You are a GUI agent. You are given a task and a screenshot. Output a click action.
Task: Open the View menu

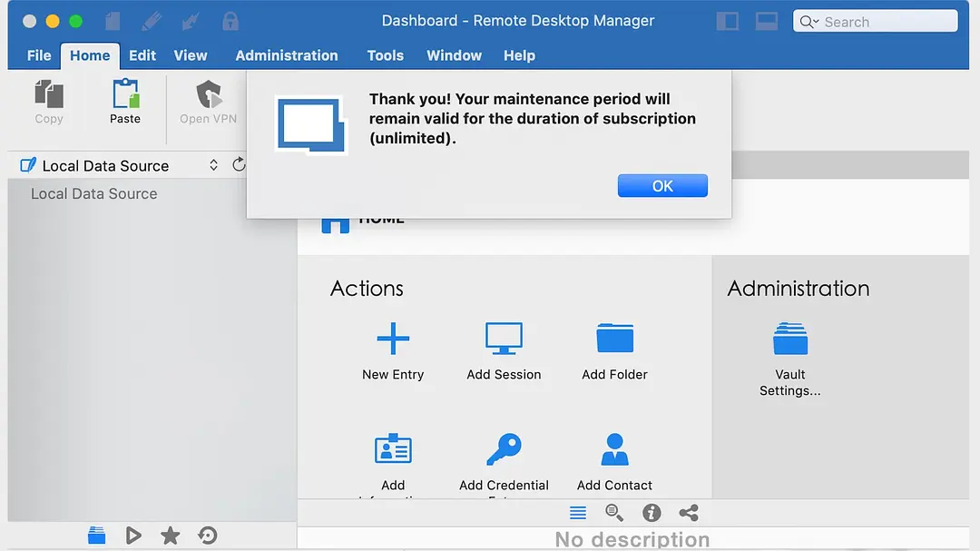[191, 55]
